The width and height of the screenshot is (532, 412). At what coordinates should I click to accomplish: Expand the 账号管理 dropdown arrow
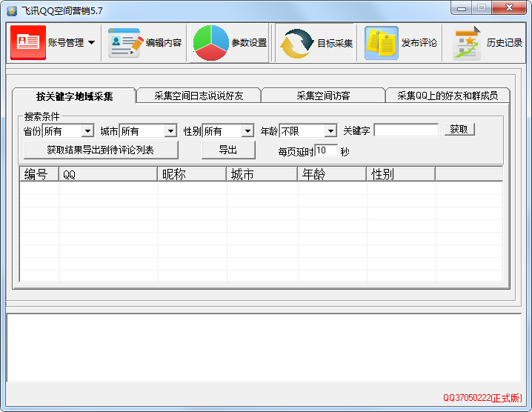[x=91, y=43]
